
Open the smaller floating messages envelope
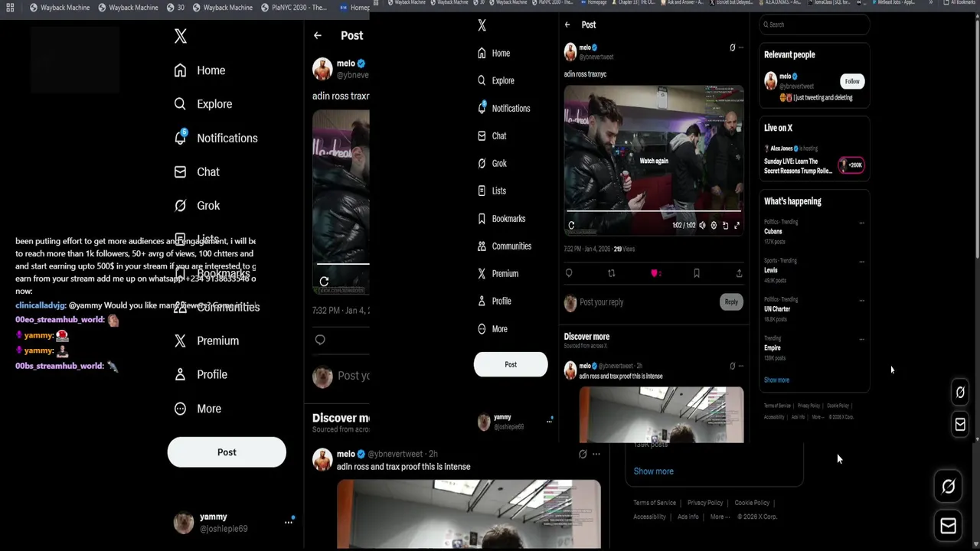point(960,424)
